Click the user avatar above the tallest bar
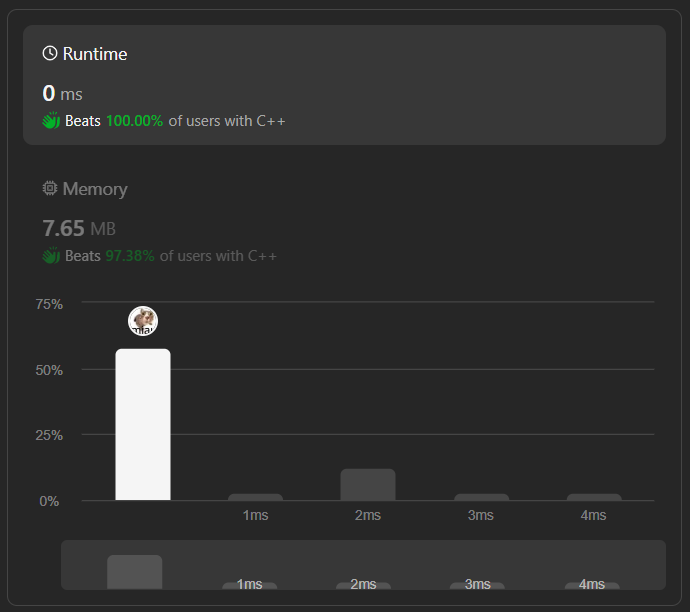The height and width of the screenshot is (612, 690). coord(143,321)
